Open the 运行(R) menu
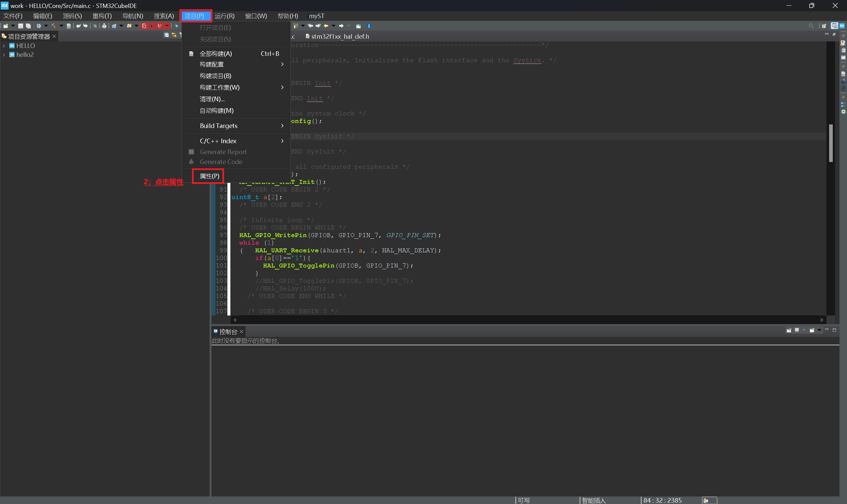 coord(224,16)
